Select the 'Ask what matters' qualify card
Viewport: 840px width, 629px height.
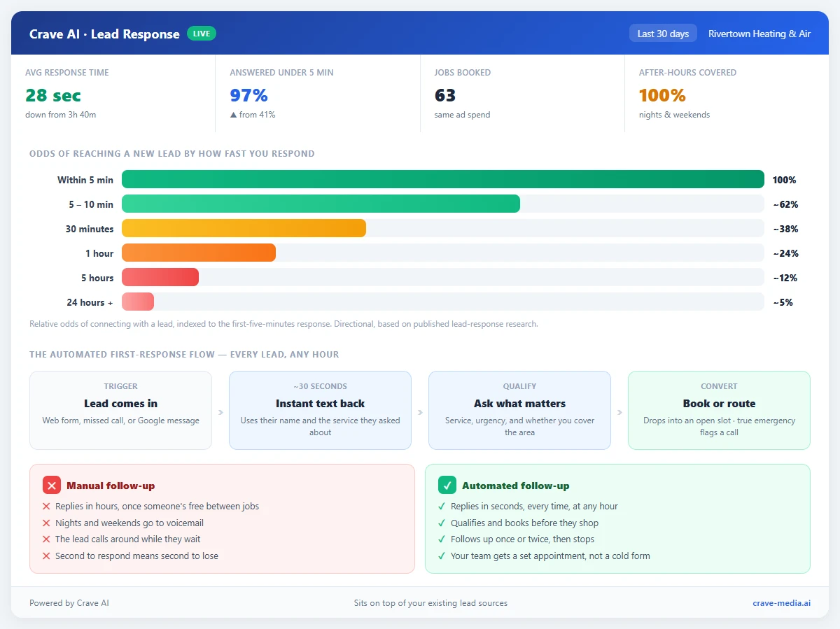[519, 410]
